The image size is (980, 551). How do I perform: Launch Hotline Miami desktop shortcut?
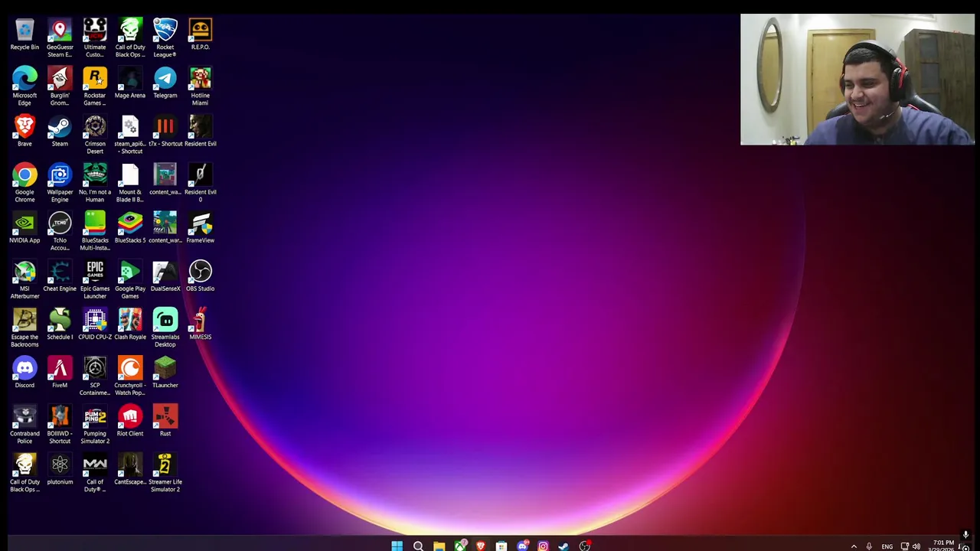point(201,87)
